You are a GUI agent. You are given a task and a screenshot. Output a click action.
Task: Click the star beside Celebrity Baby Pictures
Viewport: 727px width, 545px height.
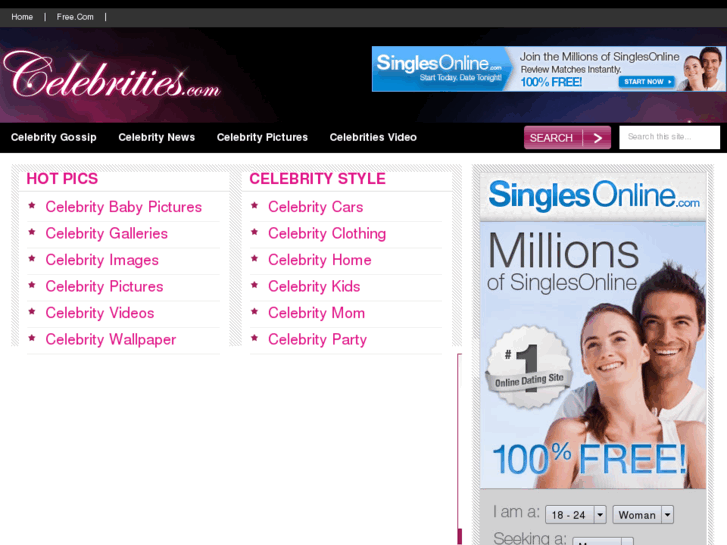pos(32,205)
